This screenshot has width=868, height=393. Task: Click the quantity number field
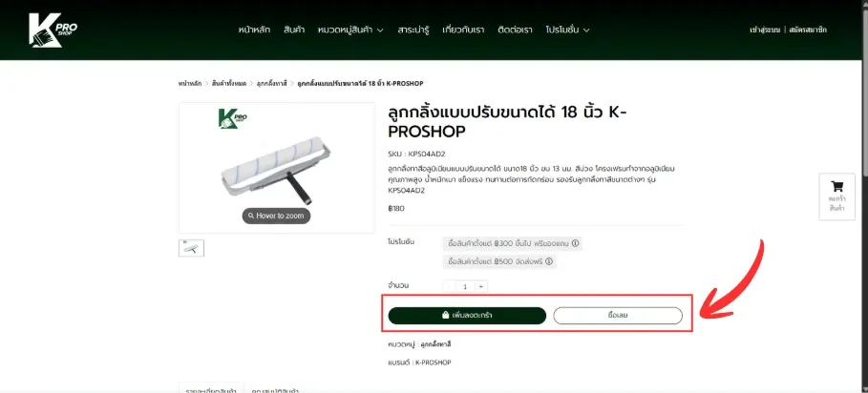pyautogui.click(x=465, y=286)
